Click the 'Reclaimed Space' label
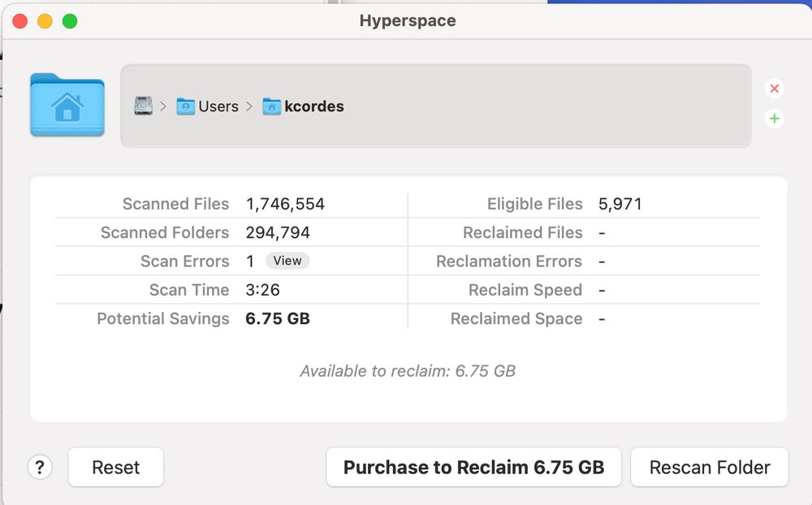Image resolution: width=812 pixels, height=505 pixels. 516,318
